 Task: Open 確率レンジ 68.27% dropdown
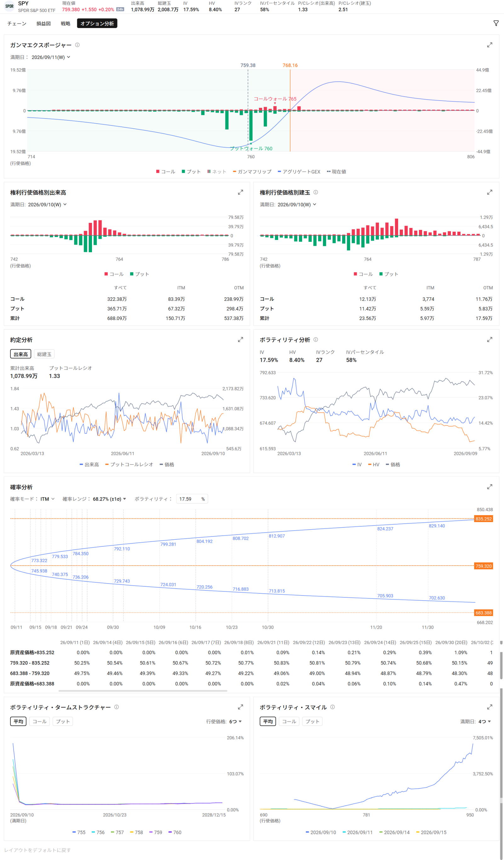pyautogui.click(x=109, y=499)
